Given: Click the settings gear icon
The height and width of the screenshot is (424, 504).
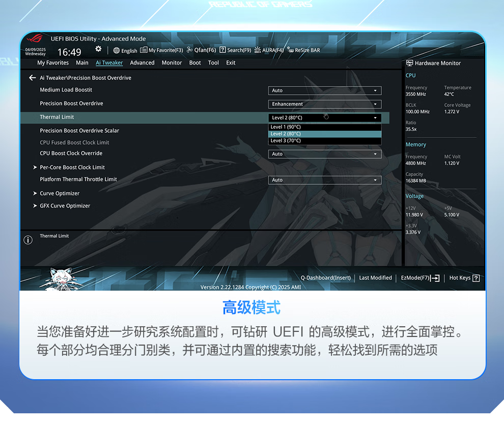Looking at the screenshot, I should pos(98,49).
